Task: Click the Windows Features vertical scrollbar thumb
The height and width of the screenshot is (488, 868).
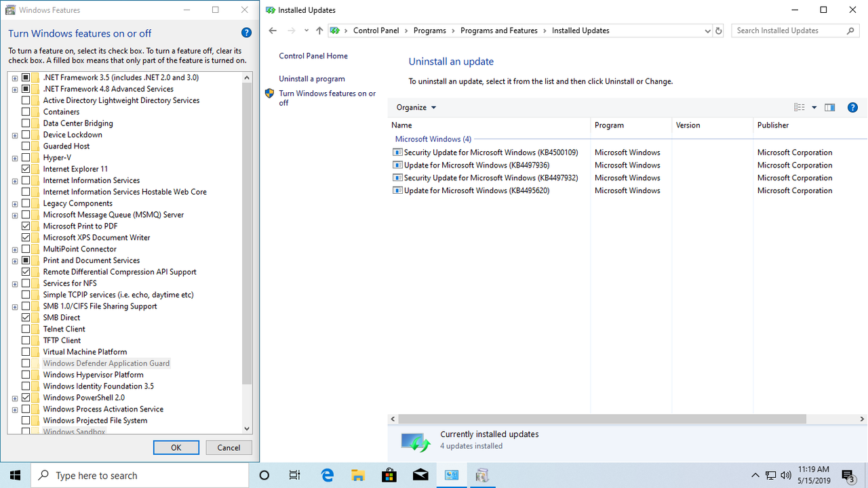Action: pyautogui.click(x=247, y=234)
